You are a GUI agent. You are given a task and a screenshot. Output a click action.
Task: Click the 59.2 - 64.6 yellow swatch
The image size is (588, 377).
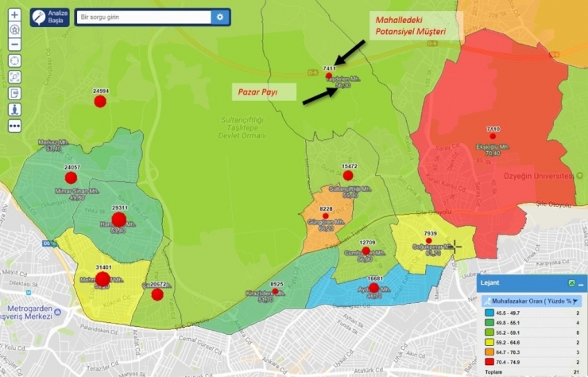pyautogui.click(x=488, y=342)
